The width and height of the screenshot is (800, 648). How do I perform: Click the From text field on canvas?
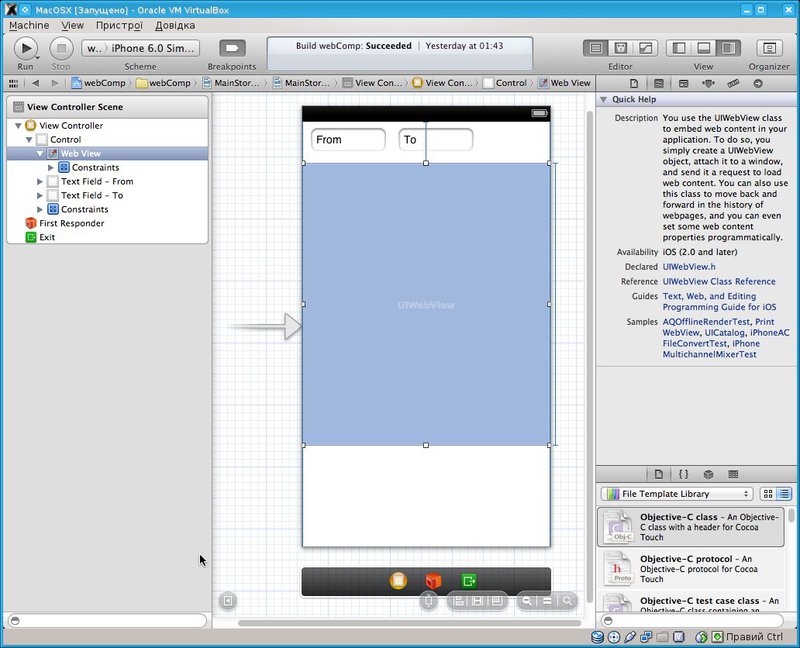coord(348,140)
